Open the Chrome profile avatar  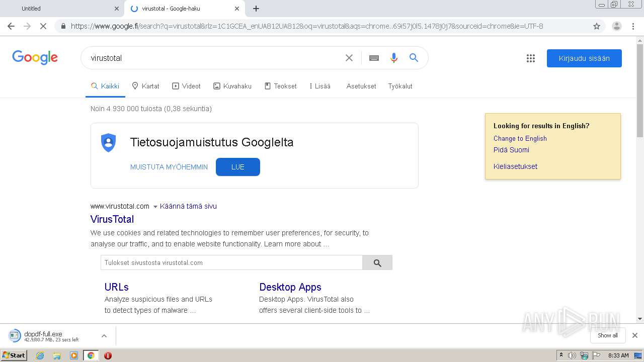click(616, 26)
